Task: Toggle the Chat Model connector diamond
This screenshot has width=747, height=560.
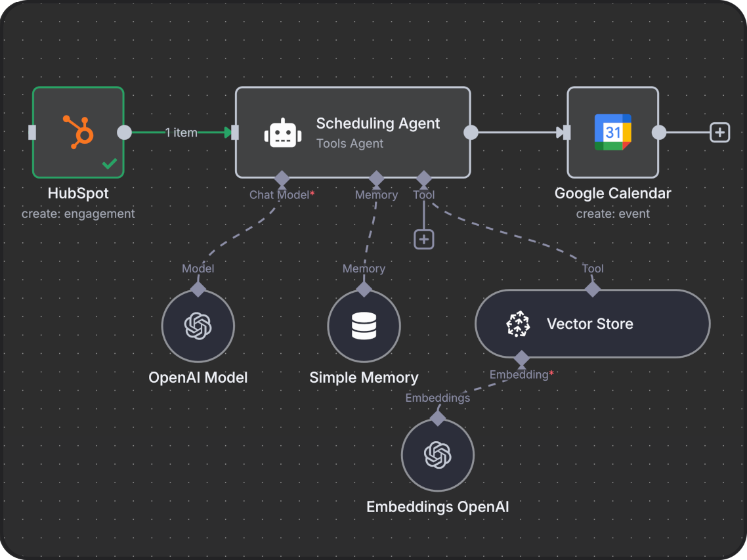Action: (x=281, y=178)
